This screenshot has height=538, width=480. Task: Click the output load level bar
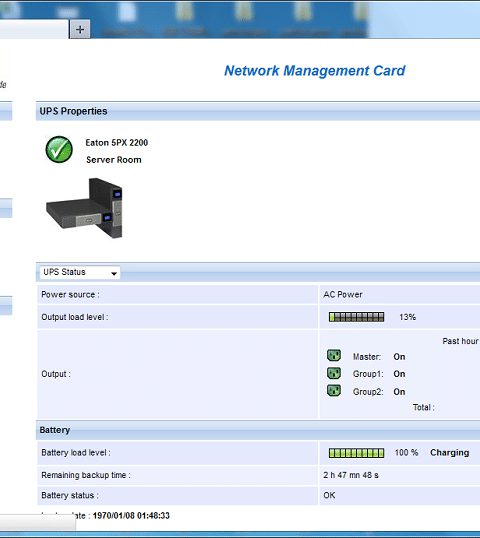(356, 317)
